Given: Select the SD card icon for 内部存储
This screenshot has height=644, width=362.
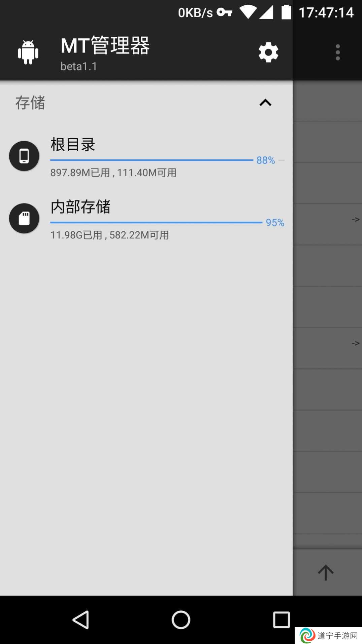Looking at the screenshot, I should click(24, 218).
